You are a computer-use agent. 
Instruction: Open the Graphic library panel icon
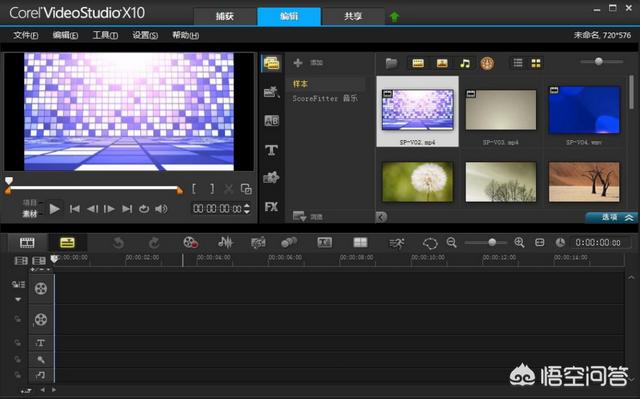coord(271,178)
